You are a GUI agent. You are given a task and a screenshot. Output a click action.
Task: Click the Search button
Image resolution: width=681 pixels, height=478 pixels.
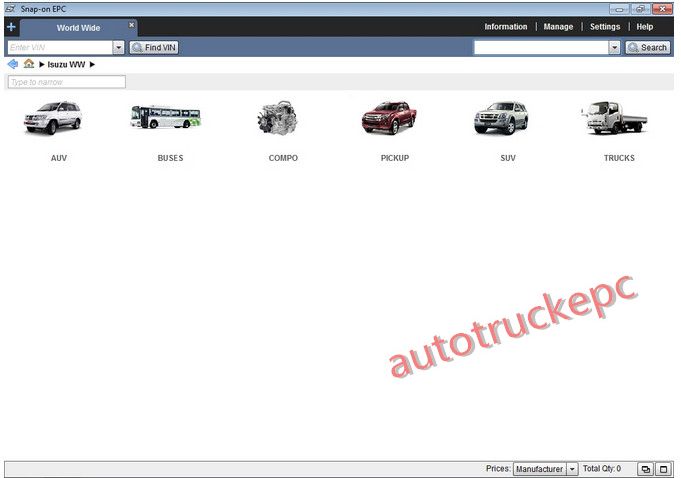[648, 47]
